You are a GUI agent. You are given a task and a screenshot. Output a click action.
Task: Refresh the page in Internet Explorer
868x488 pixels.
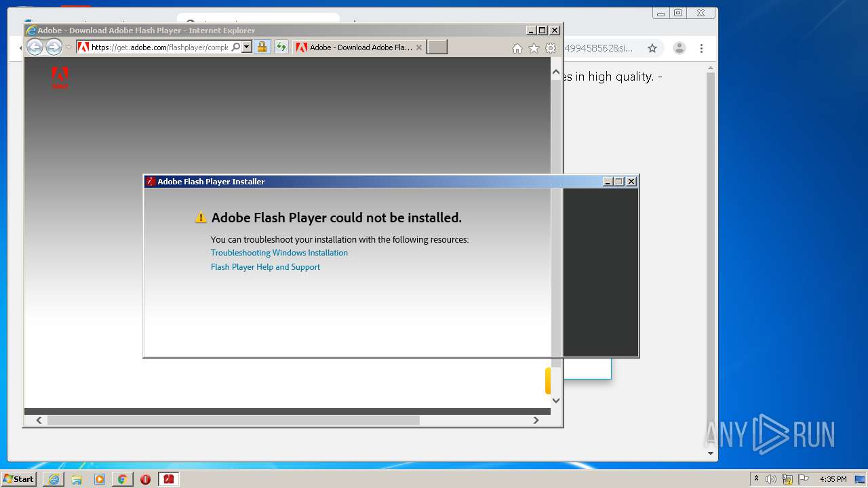pos(281,47)
